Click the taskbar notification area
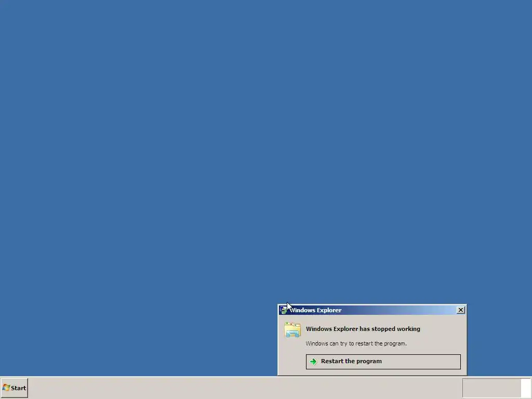Viewport: 532px width, 399px height. pyautogui.click(x=491, y=388)
